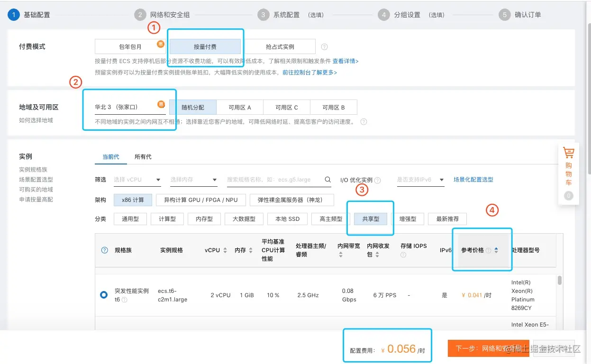The height and width of the screenshot is (364, 591).
Task: Click help icon under 存储 IOPS header
Action: pyautogui.click(x=403, y=255)
